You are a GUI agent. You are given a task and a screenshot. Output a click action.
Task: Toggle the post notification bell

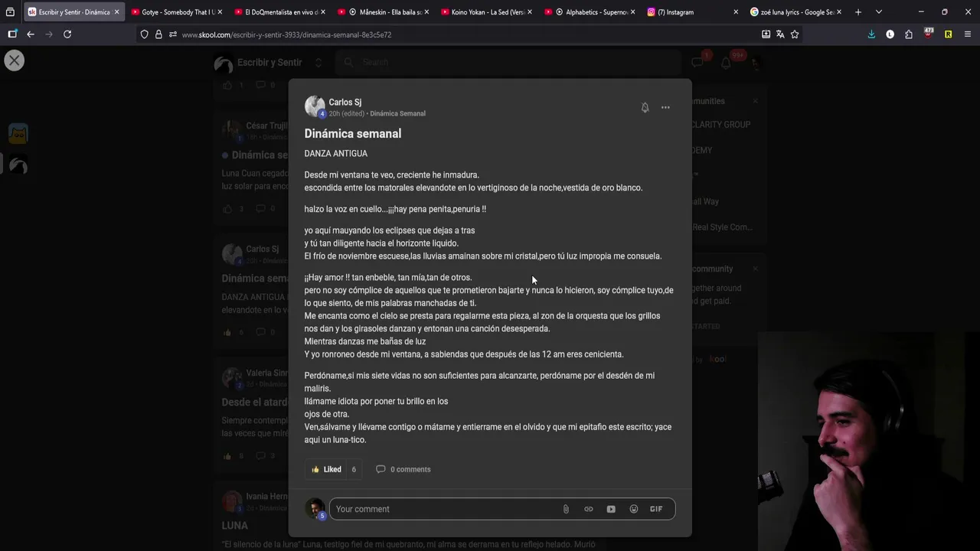point(645,108)
